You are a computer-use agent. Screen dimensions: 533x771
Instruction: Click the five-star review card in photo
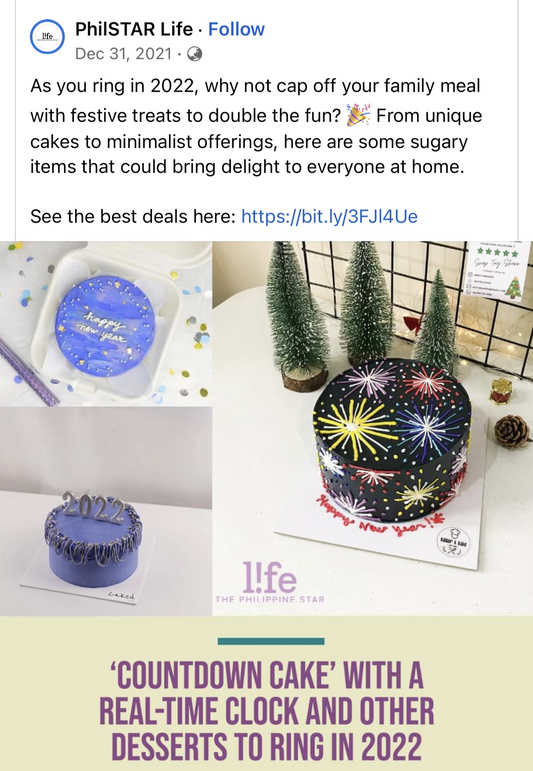499,270
